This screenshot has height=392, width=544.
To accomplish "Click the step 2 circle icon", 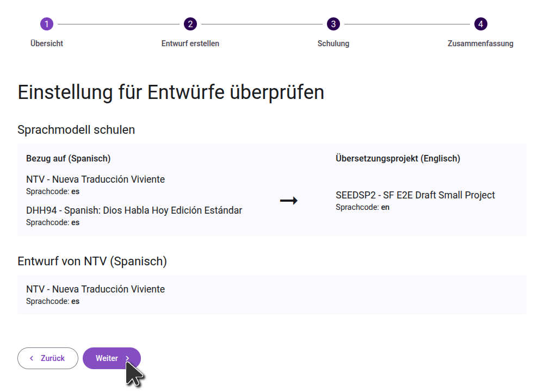I will (190, 24).
